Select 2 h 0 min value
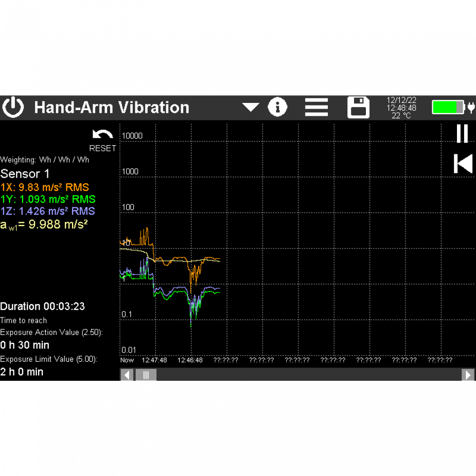The height and width of the screenshot is (476, 476). click(22, 372)
